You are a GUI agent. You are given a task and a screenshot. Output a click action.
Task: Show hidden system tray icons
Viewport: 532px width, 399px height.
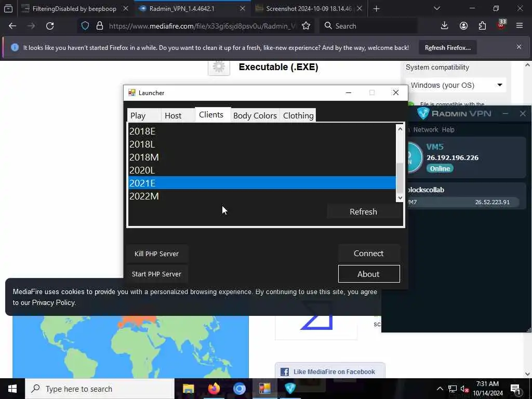coord(440,389)
